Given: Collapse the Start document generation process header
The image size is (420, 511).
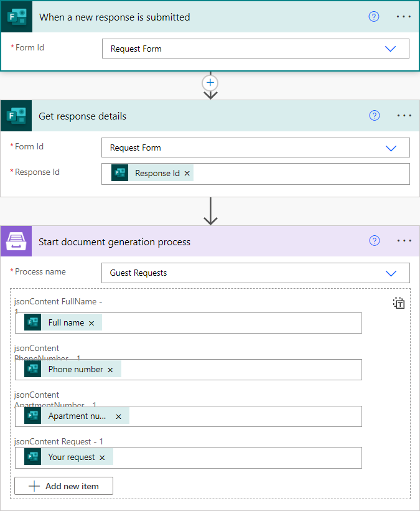Looking at the screenshot, I should (x=210, y=241).
